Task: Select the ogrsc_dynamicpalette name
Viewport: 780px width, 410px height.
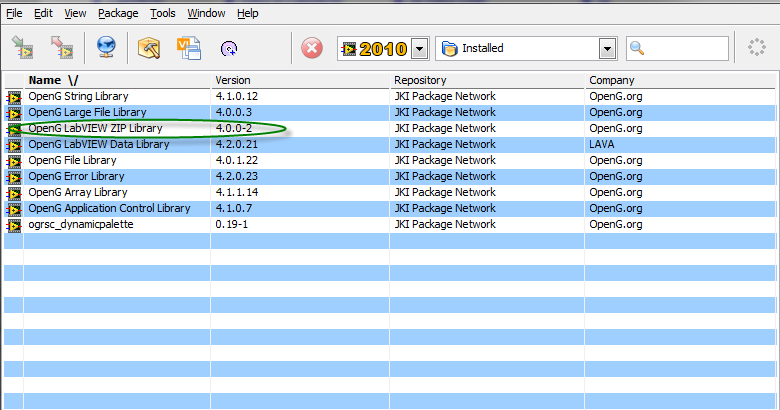Action: click(x=81, y=224)
